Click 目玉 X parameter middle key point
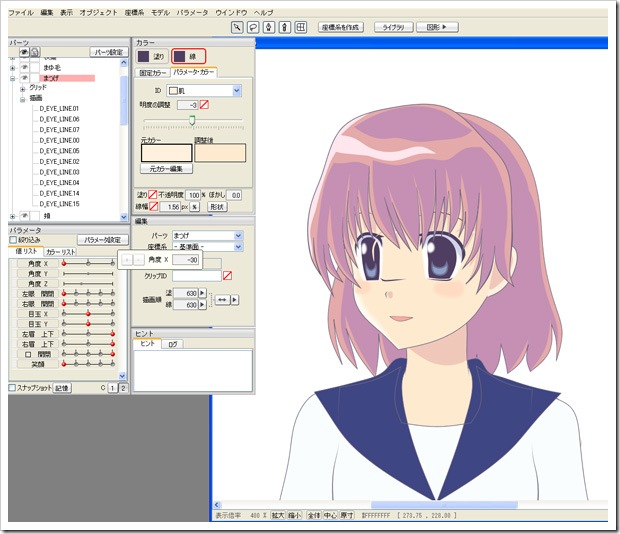620x534 pixels. click(88, 313)
